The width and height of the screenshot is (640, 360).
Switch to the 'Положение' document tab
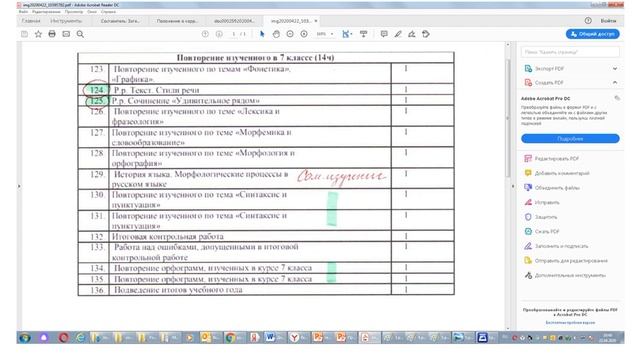(177, 21)
